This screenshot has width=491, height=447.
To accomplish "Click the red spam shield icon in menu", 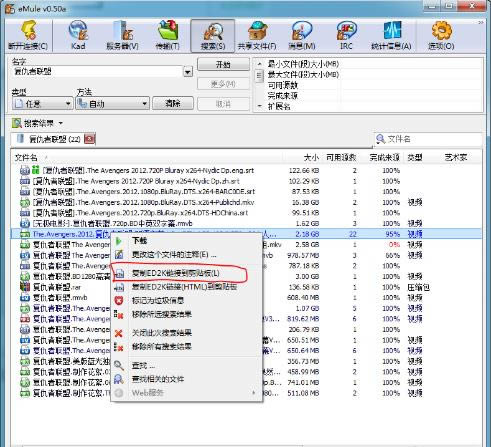I will (119, 300).
